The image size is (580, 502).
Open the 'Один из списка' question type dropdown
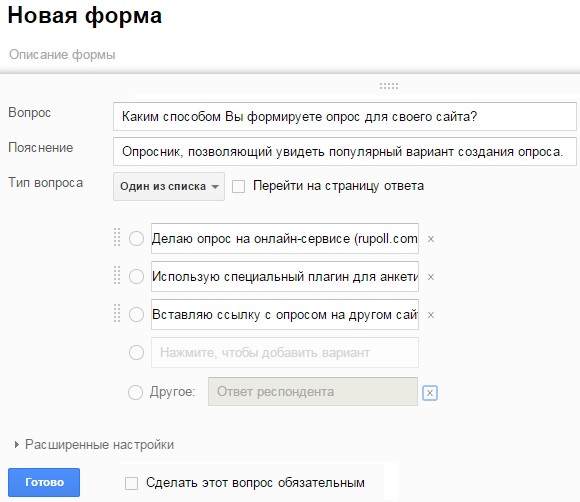(x=169, y=186)
